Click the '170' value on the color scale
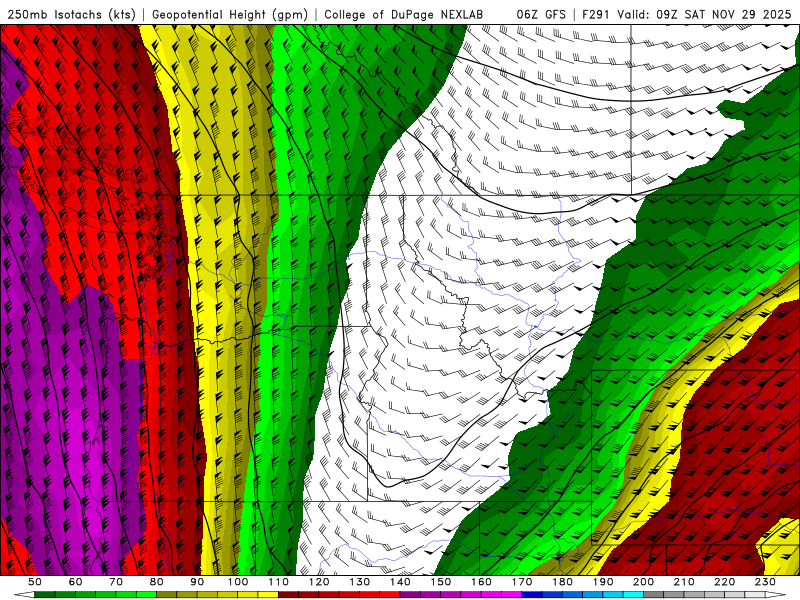Image resolution: width=800 pixels, height=600 pixels. (x=522, y=582)
